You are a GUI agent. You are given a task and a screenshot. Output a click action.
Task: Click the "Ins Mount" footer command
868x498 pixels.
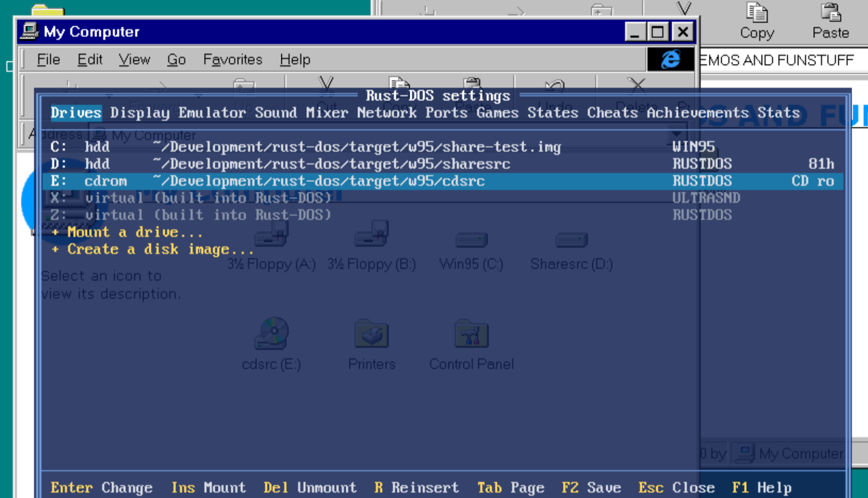pyautogui.click(x=208, y=488)
